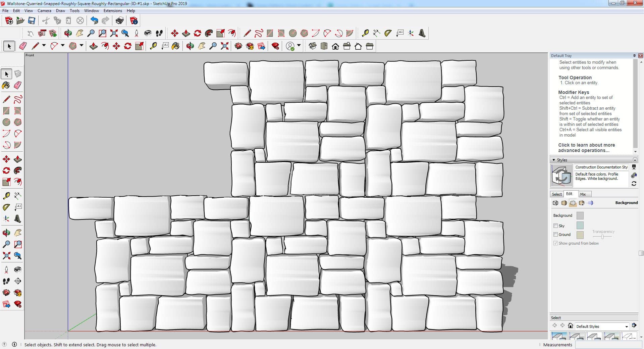Click the Background color swatch
Screen dimensions: 644x349
[580, 215]
